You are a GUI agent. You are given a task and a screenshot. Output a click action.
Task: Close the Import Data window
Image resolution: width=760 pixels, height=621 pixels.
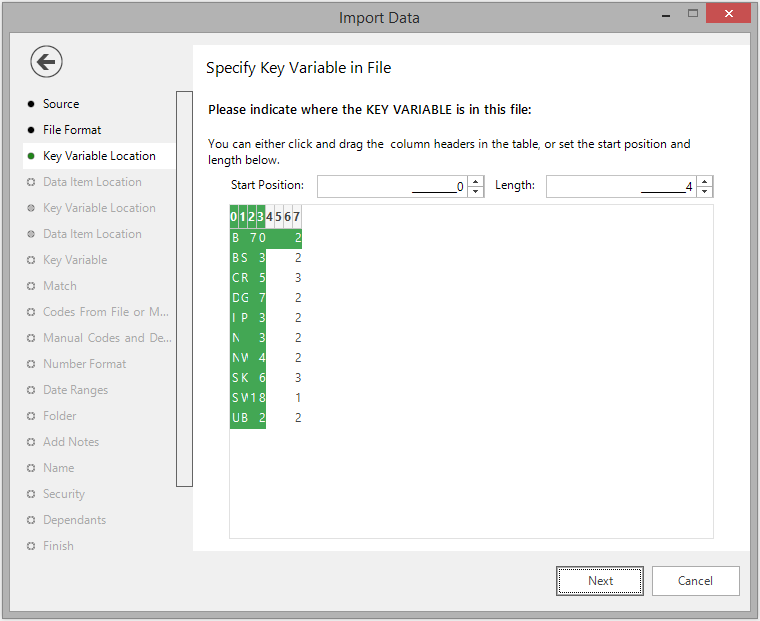tap(728, 14)
